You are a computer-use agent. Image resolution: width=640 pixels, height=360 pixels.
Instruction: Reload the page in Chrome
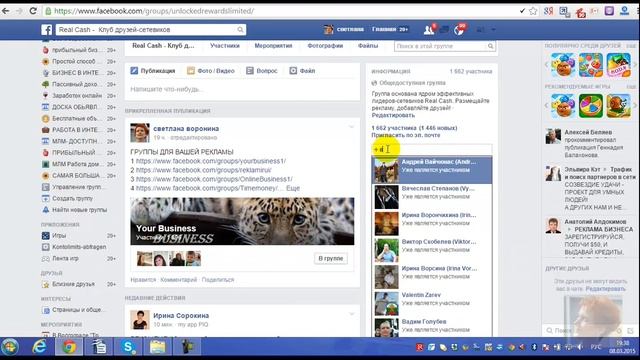click(33, 11)
